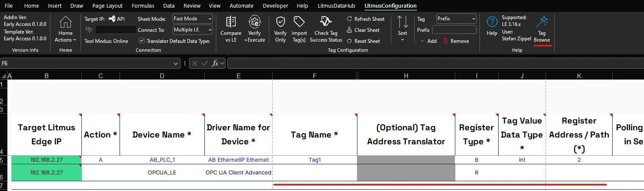Open the Sheet Mode dropdown
644x191 pixels.
coord(192,19)
